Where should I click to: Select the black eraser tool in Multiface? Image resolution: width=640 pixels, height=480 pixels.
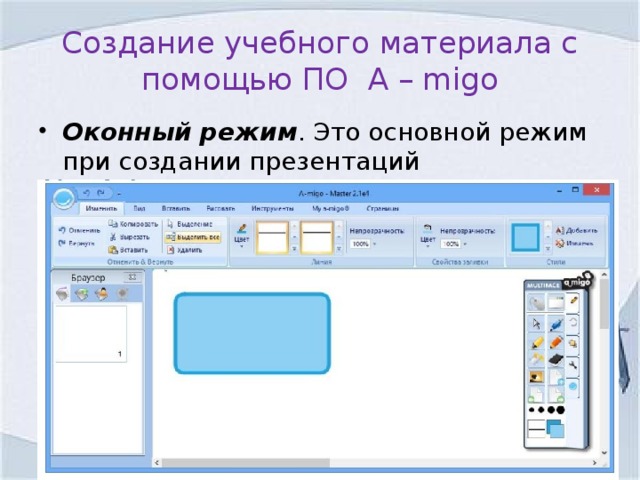(556, 360)
